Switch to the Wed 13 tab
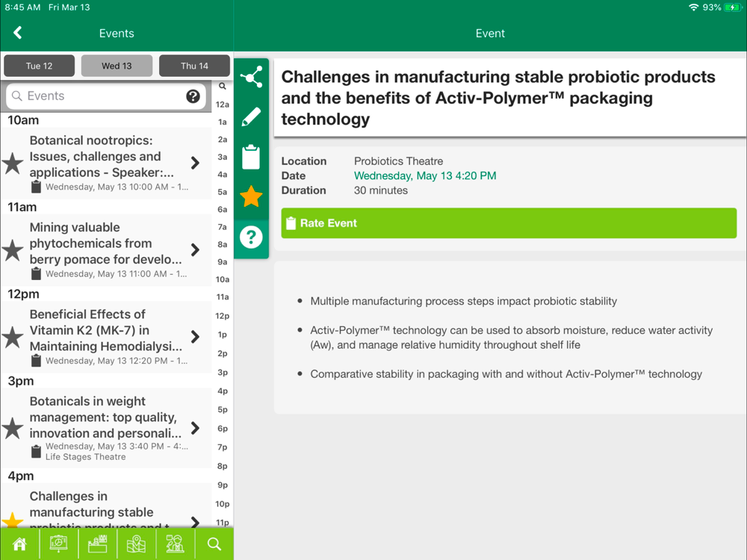747x560 pixels. 117,66
